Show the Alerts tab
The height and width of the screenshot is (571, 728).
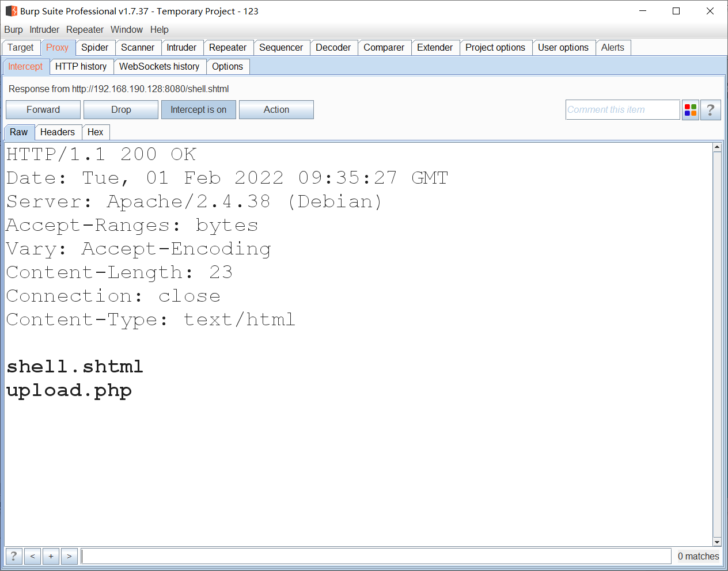point(613,48)
